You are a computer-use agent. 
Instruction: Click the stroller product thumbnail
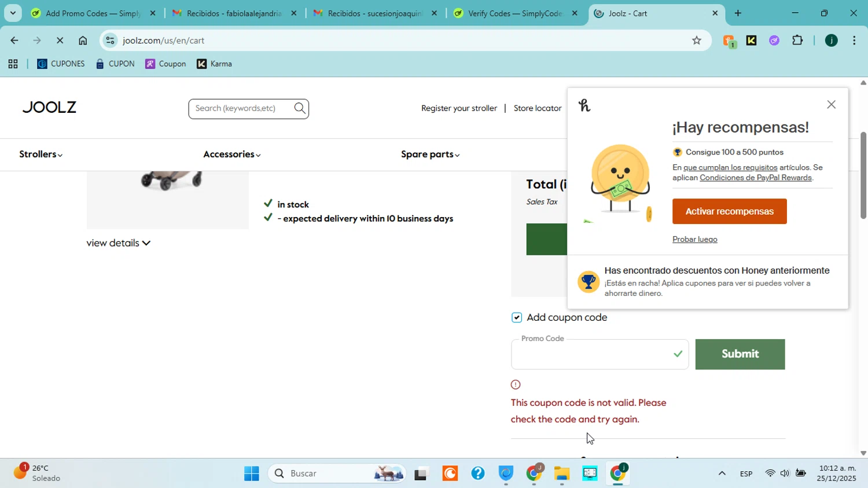click(x=168, y=200)
